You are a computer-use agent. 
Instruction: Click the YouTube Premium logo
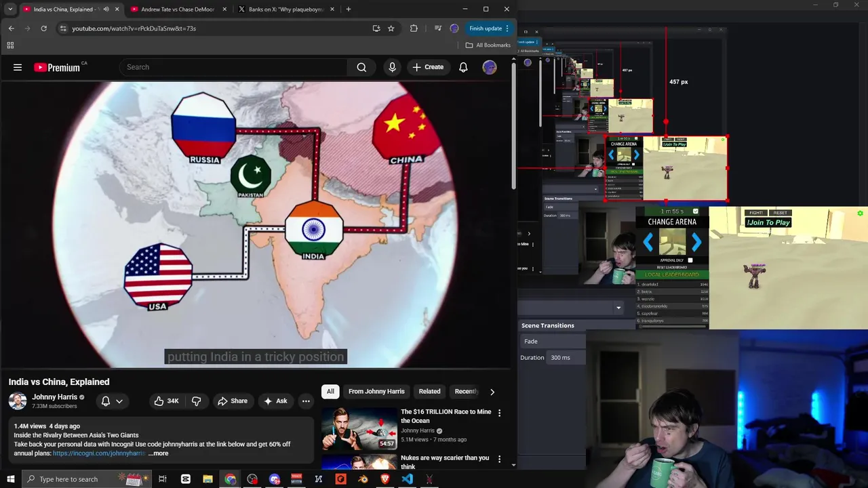[x=57, y=67]
